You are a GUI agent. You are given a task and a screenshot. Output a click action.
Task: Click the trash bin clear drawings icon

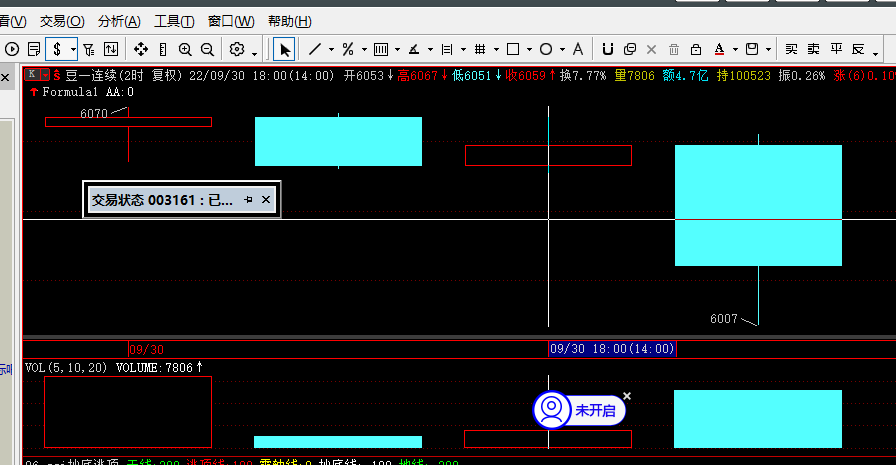tap(674, 50)
